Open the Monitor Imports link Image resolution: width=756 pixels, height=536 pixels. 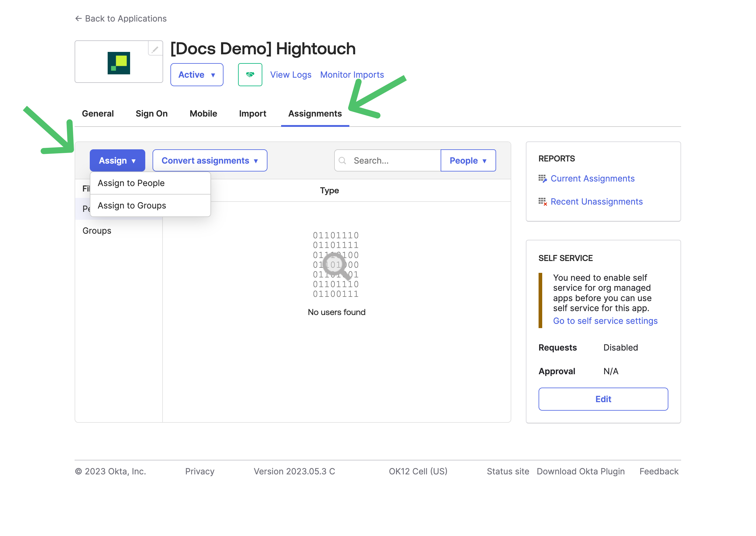coord(352,75)
